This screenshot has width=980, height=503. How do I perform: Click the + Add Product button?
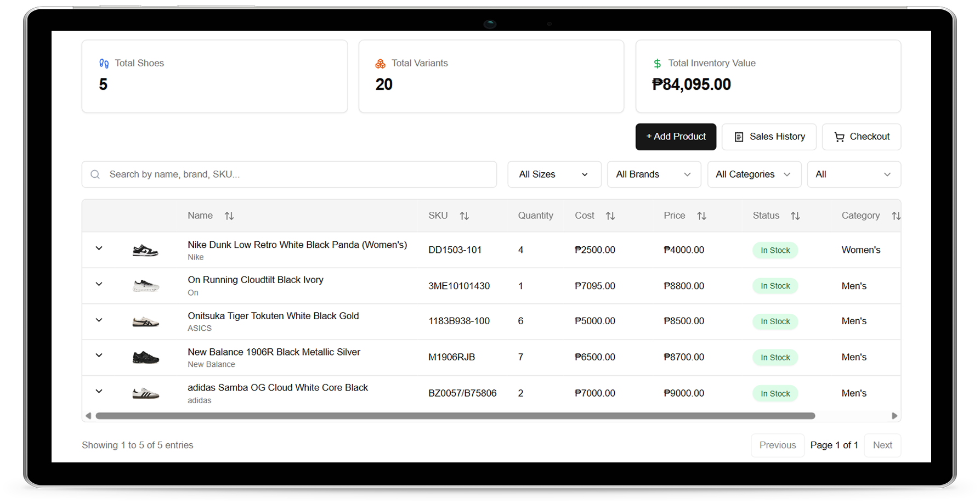pyautogui.click(x=676, y=137)
